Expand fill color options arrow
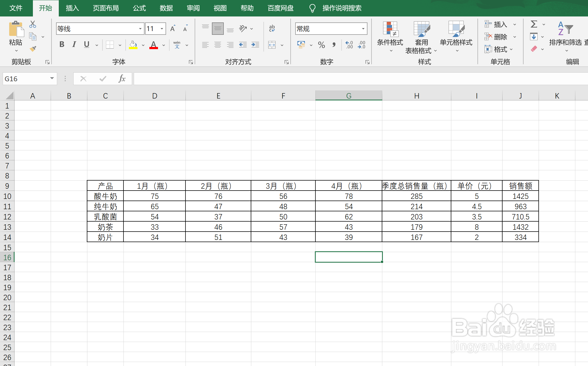 [143, 45]
